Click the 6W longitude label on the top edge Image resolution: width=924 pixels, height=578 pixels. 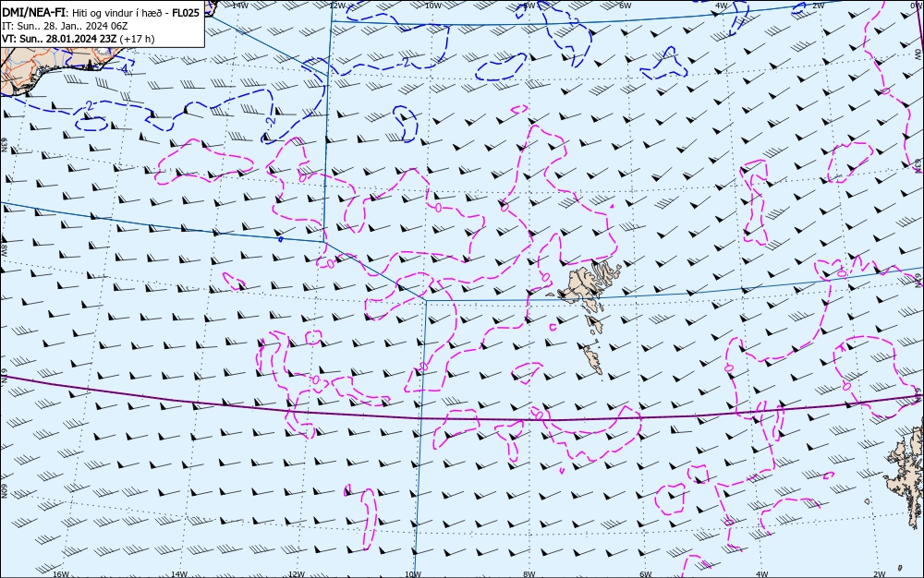[x=626, y=6]
